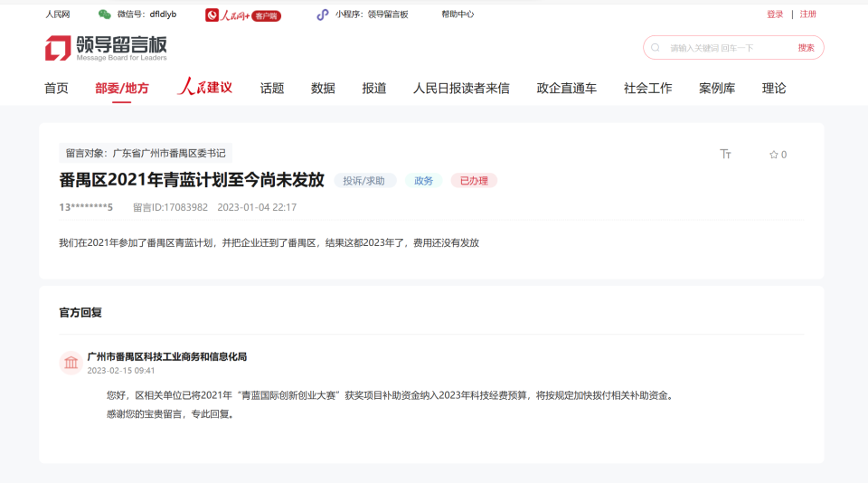
Task: Click the 投诉/求助 tag
Action: coord(364,181)
